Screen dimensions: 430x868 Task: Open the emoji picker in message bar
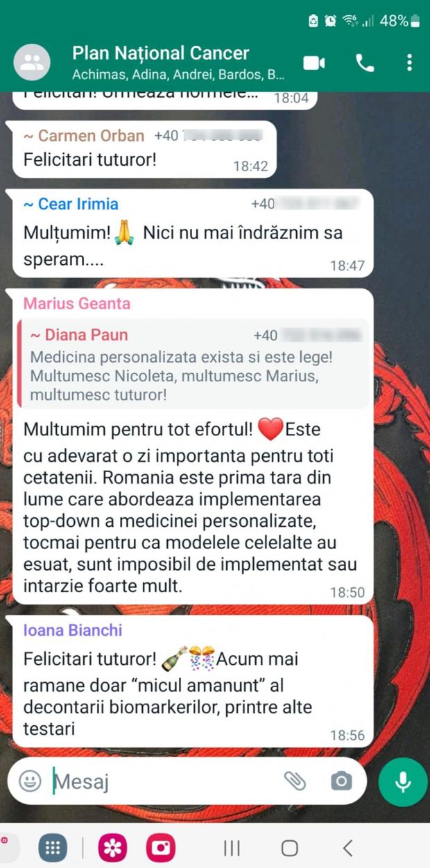(30, 781)
